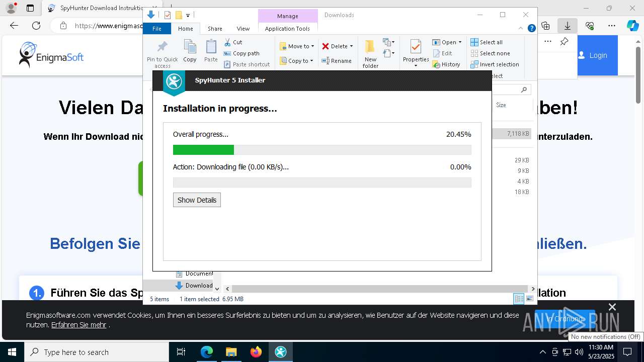
Task: Click the SpyHunter logo in installer header
Action: [174, 81]
